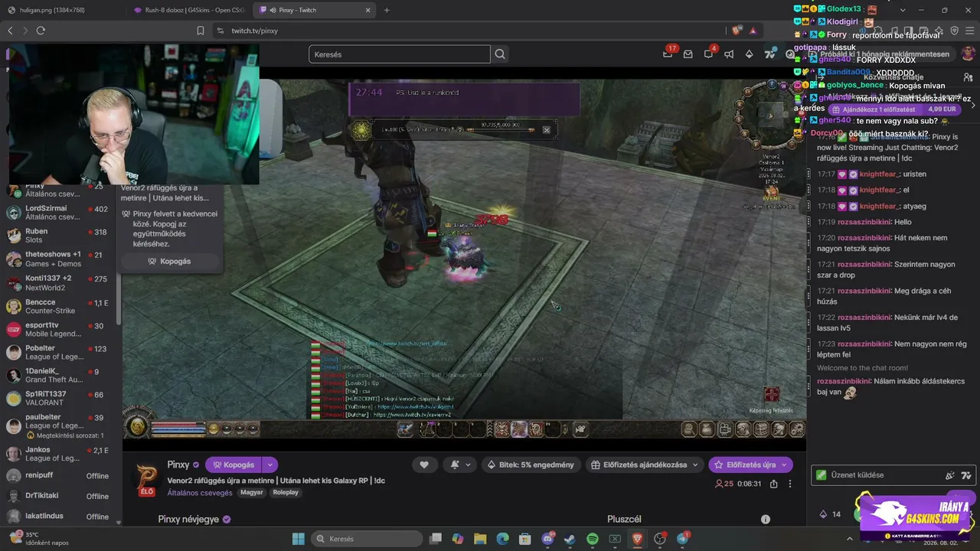Open Windows Start menu
The image size is (980, 551).
coord(299,539)
